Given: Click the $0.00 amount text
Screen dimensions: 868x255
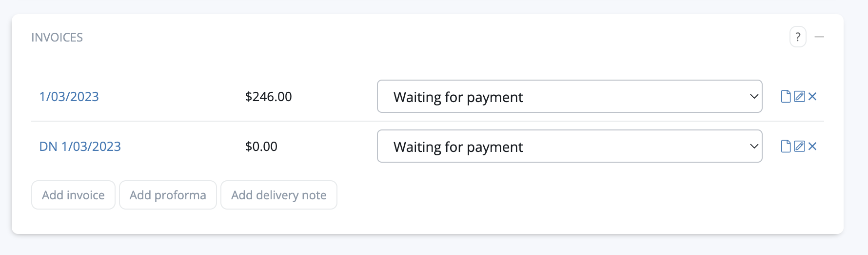Looking at the screenshot, I should [x=261, y=147].
